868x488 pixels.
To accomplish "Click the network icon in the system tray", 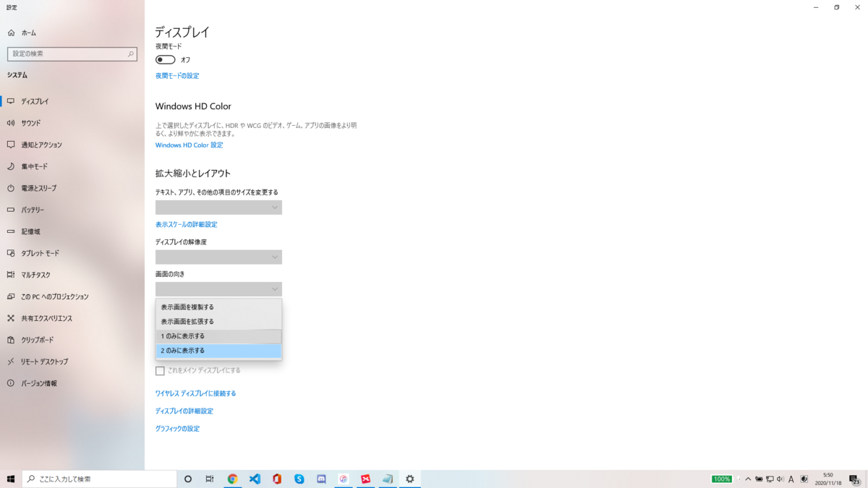I will [x=770, y=479].
